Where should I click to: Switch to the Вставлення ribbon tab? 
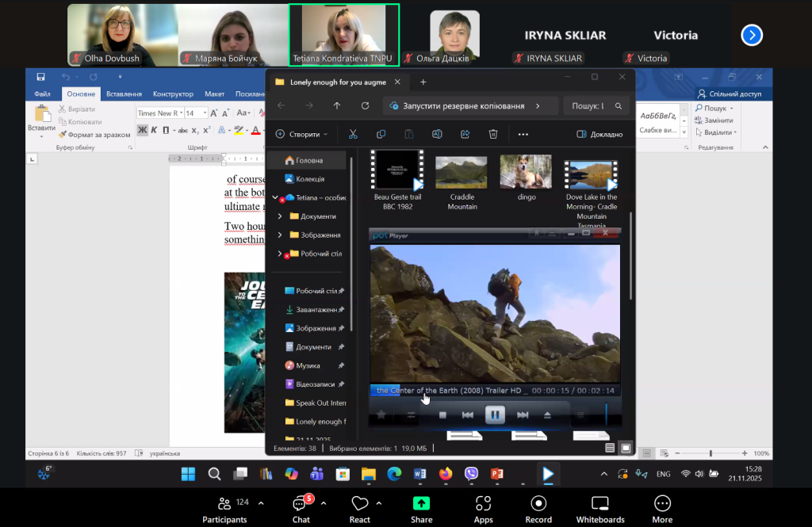124,94
